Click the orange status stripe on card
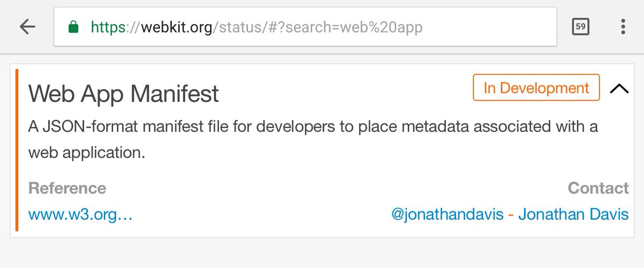 tap(17, 150)
